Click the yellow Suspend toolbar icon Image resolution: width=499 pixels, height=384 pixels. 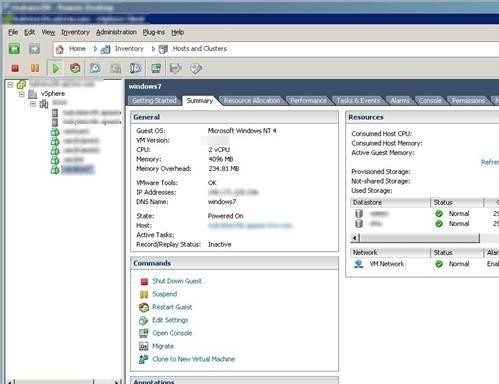35,68
